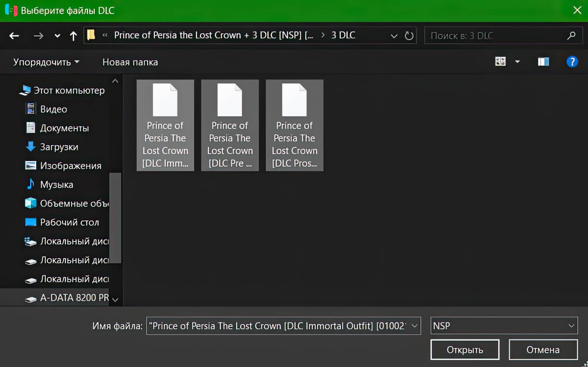Click the folder icon in address bar
Screen dimensions: 588x367
click(x=91, y=35)
